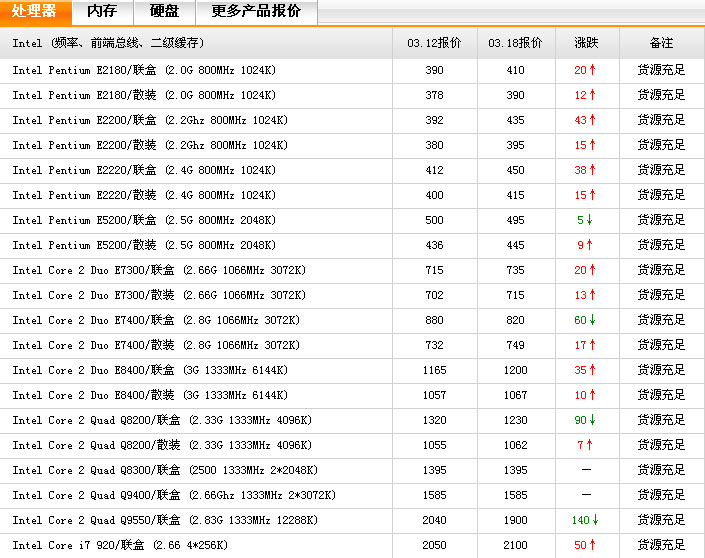This screenshot has height=558, width=705.
Task: Select Core 2 Duo E8400/联盒 row name
Action: (150, 371)
